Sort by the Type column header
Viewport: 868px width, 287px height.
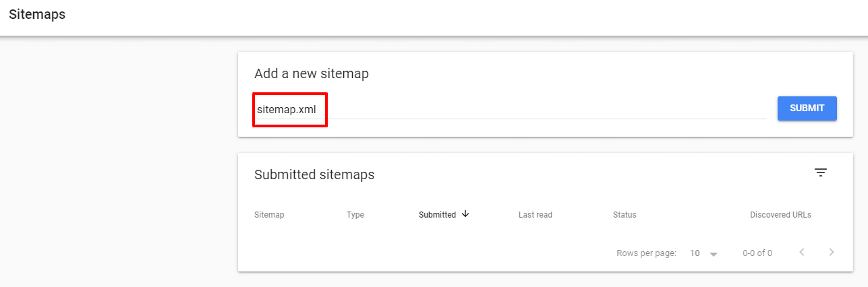(355, 215)
